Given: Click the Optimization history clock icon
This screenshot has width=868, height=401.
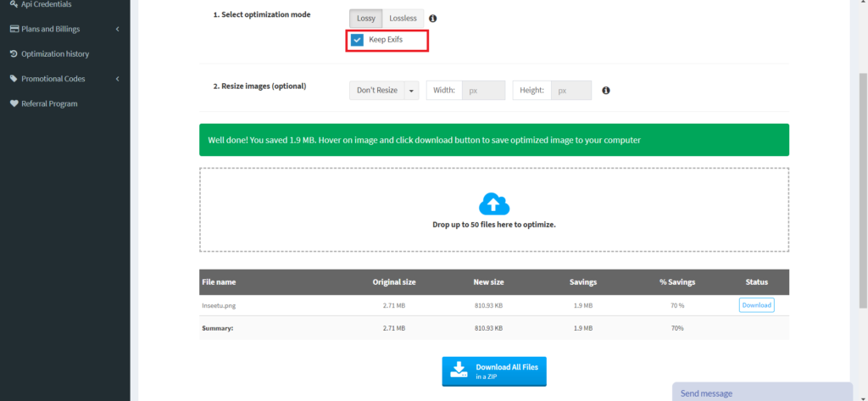Looking at the screenshot, I should pos(14,53).
